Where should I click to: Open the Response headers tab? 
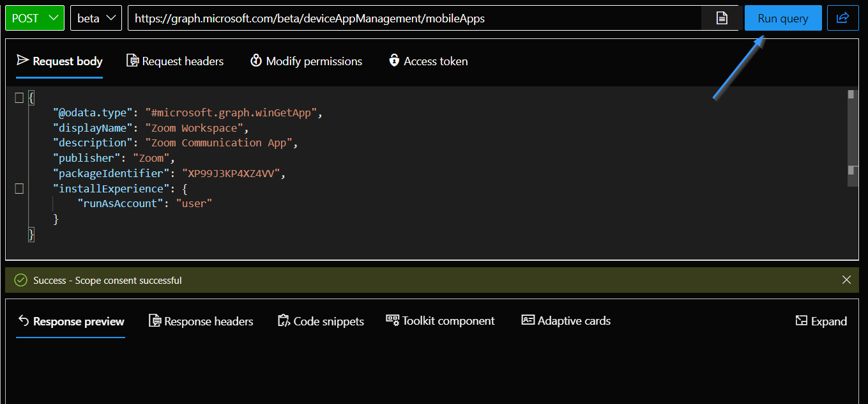201,321
